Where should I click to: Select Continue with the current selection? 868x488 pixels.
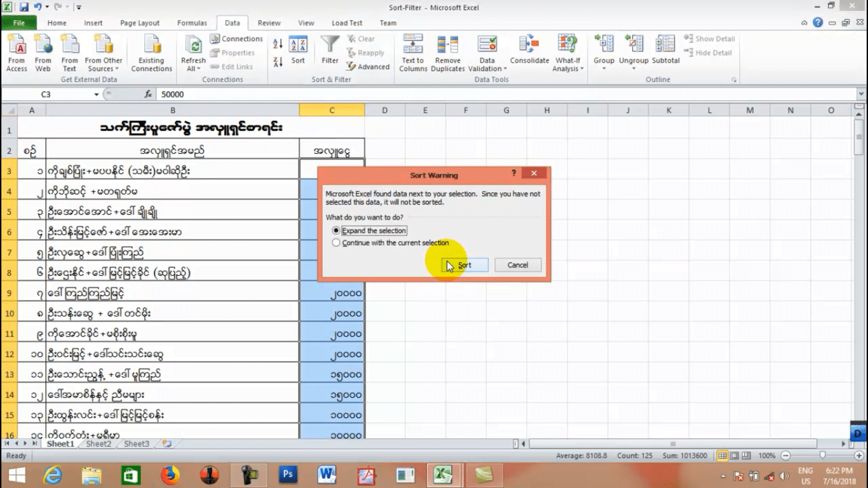(x=391, y=243)
